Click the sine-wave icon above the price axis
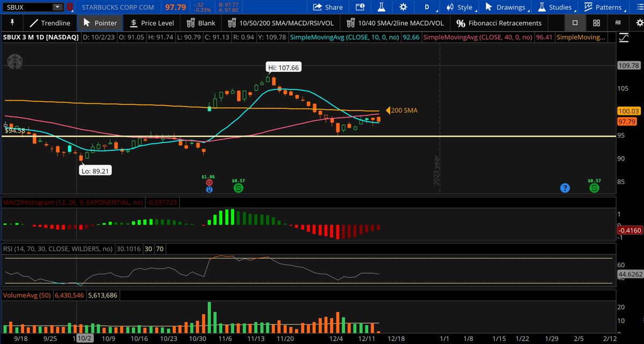 point(624,38)
